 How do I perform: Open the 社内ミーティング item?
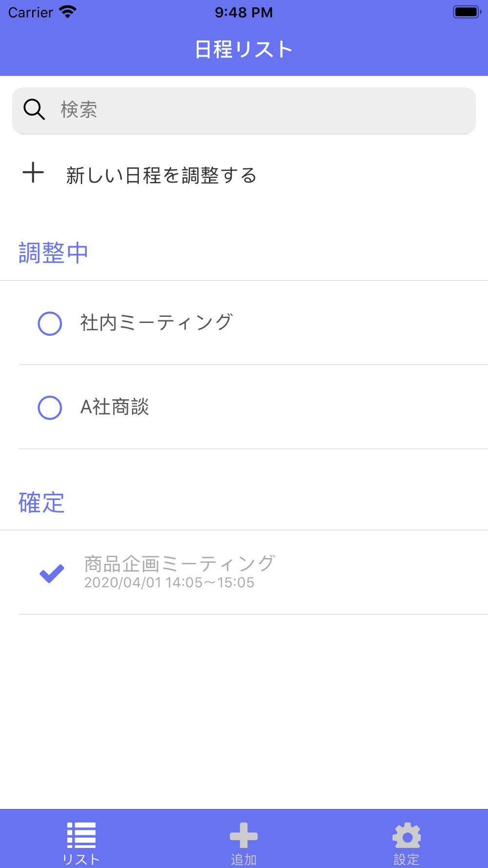253,323
